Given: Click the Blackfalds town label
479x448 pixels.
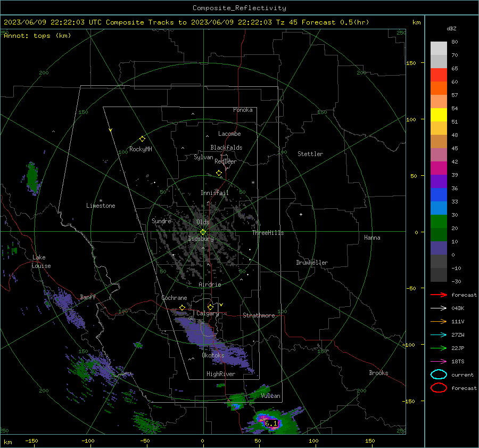Looking at the screenshot, I should point(226,148).
